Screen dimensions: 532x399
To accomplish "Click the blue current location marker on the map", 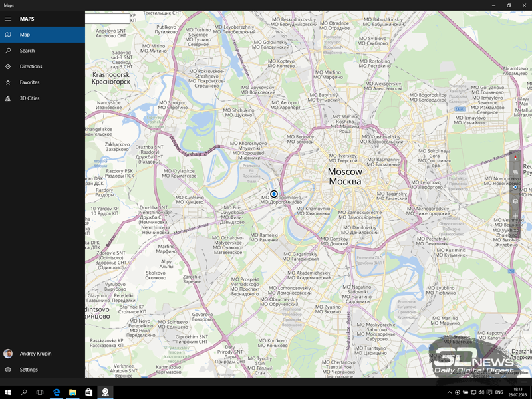I will pos(274,194).
